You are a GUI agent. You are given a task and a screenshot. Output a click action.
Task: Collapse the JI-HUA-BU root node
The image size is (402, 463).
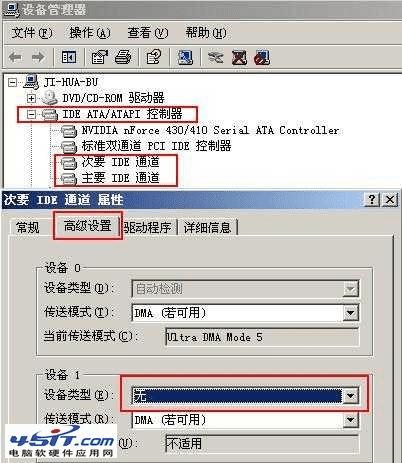coord(12,82)
